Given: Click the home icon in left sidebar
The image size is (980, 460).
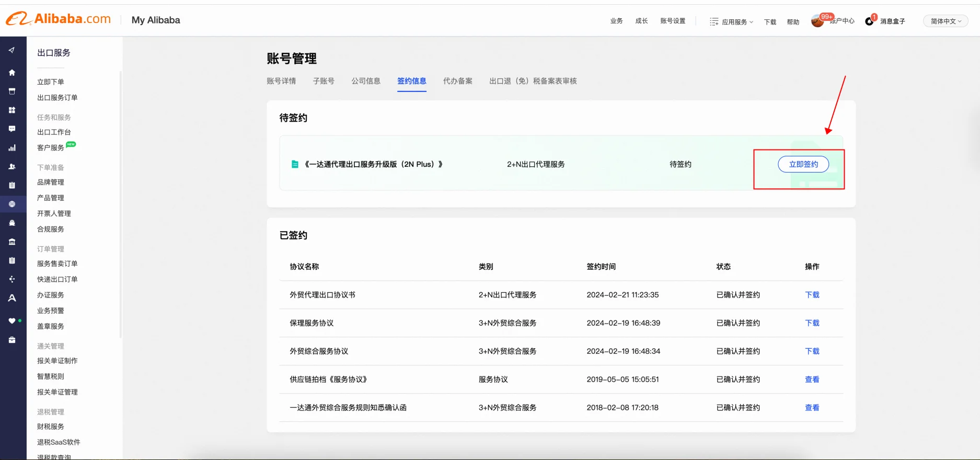Looking at the screenshot, I should [x=12, y=73].
